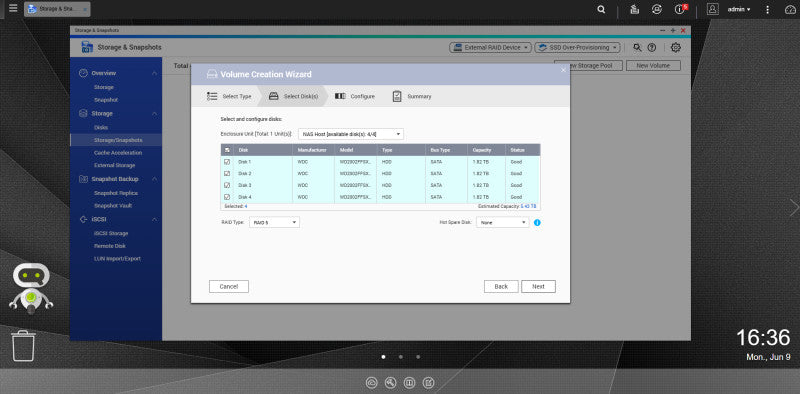Open event notifications info icon
The image size is (800, 394).
point(680,9)
